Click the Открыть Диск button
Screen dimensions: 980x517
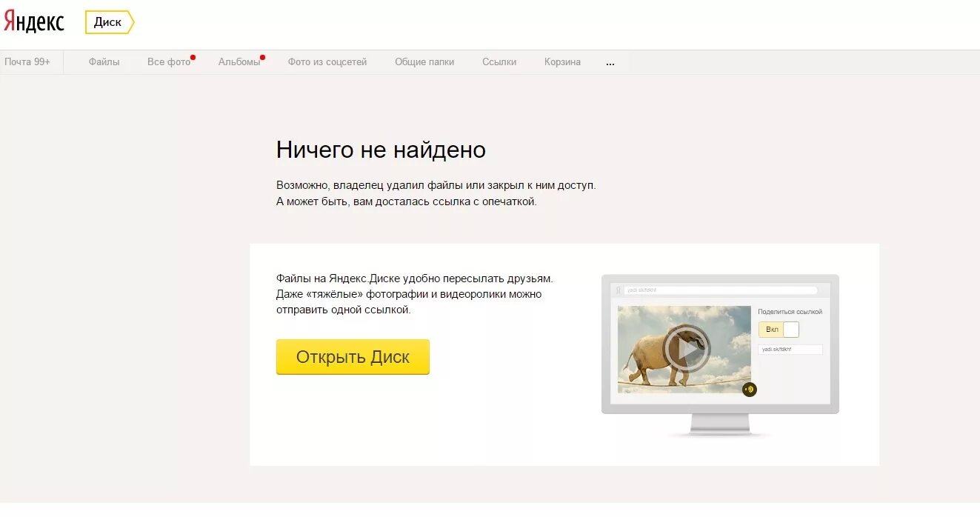tap(353, 357)
